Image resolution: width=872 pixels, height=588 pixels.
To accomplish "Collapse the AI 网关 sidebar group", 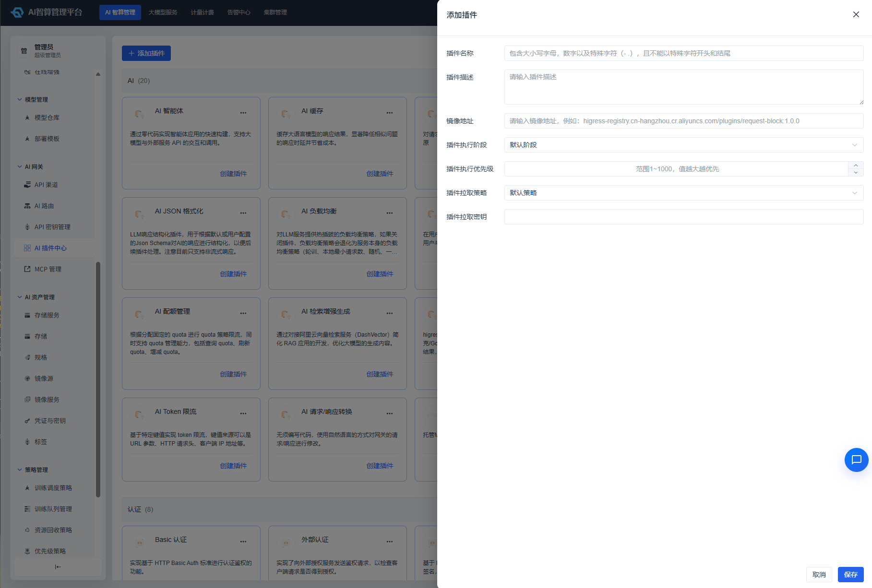I will pyautogui.click(x=20, y=166).
